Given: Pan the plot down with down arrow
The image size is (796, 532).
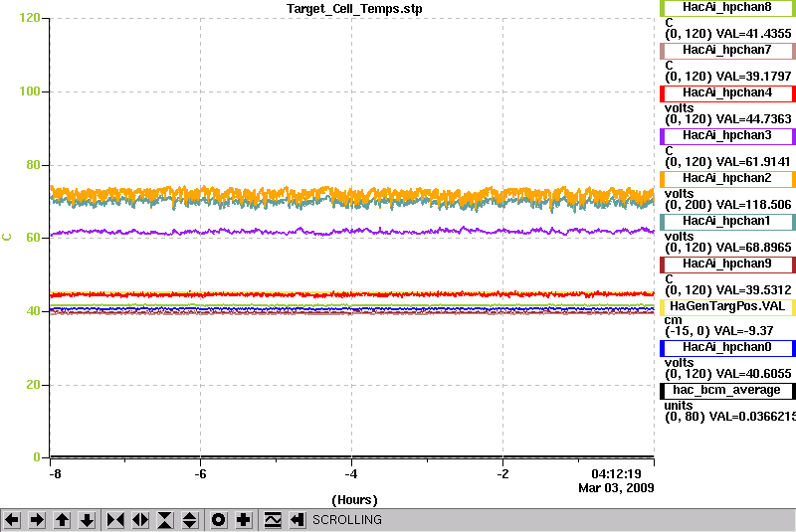Looking at the screenshot, I should click(88, 520).
